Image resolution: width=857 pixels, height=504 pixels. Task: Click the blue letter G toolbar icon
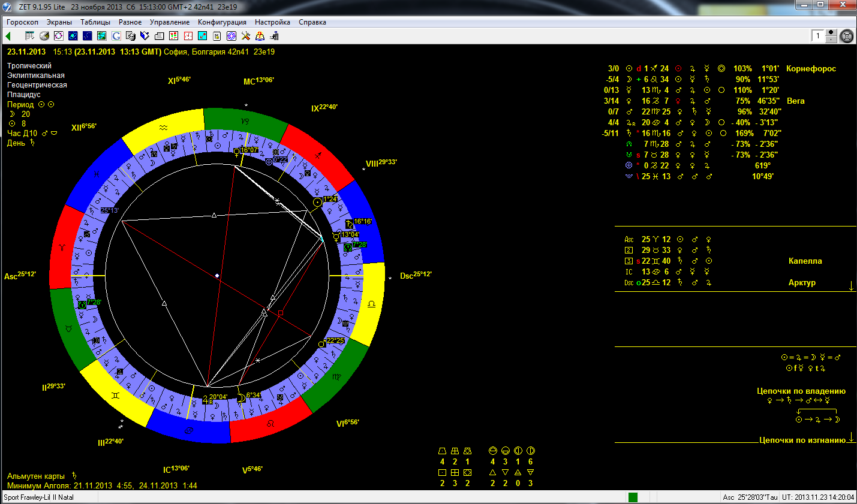(x=116, y=36)
